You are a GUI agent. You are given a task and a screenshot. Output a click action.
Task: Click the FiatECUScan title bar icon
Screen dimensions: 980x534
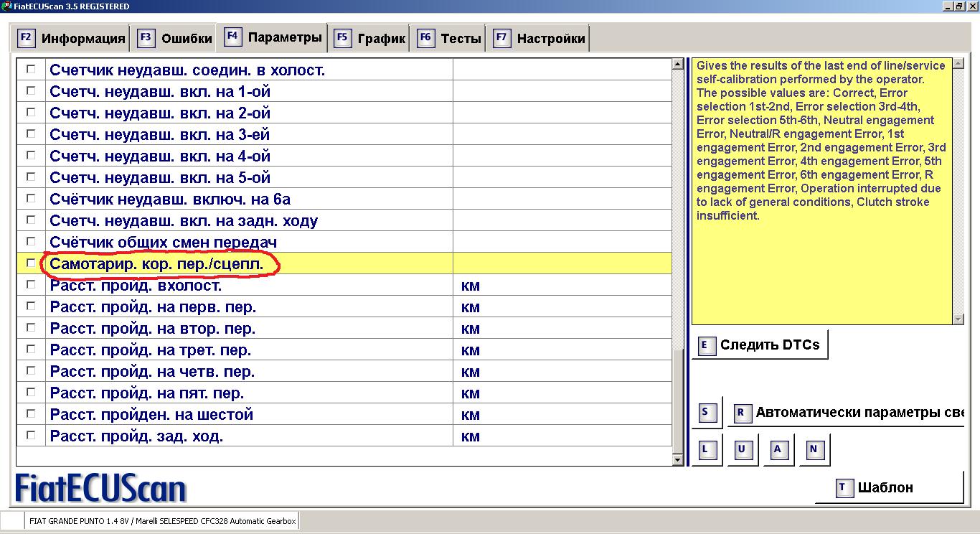coord(6,6)
